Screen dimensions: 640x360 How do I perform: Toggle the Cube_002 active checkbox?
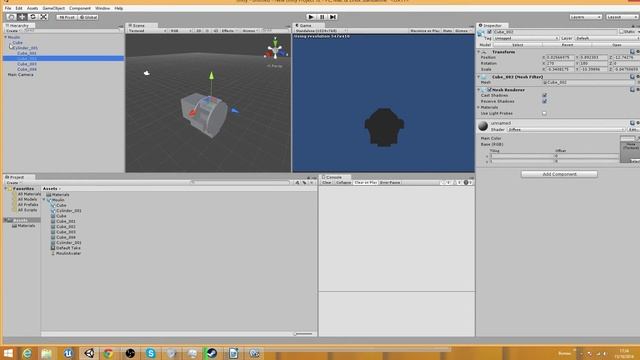(489, 31)
